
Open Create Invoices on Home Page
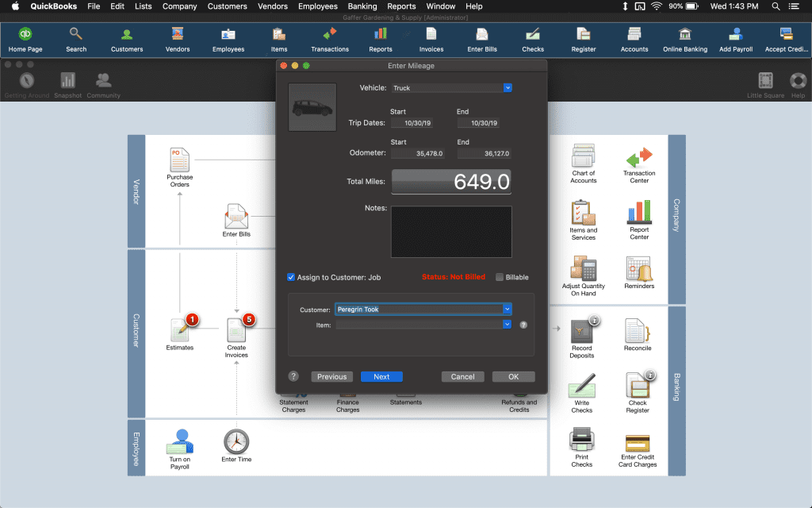[236, 336]
